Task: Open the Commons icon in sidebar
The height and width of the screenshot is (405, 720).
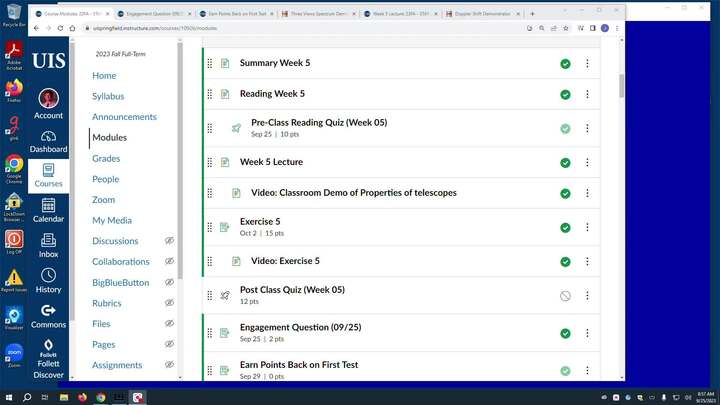Action: (48, 315)
